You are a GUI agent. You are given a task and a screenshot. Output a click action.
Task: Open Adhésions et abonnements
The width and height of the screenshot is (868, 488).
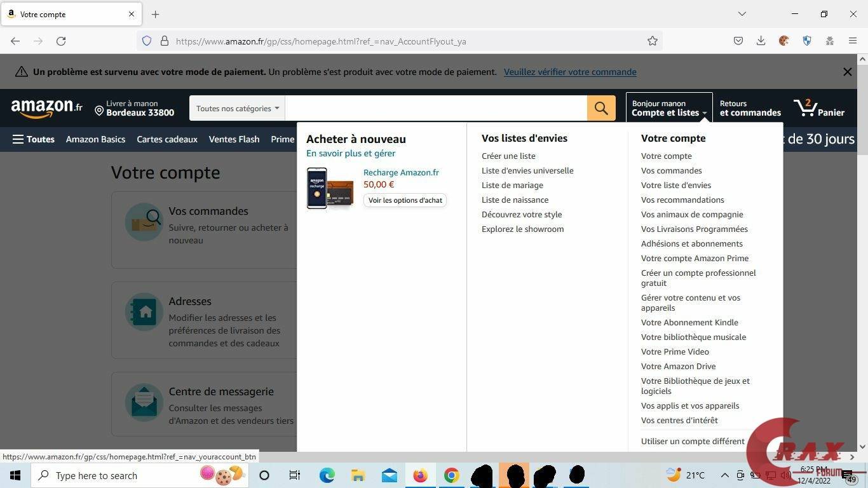tap(692, 243)
